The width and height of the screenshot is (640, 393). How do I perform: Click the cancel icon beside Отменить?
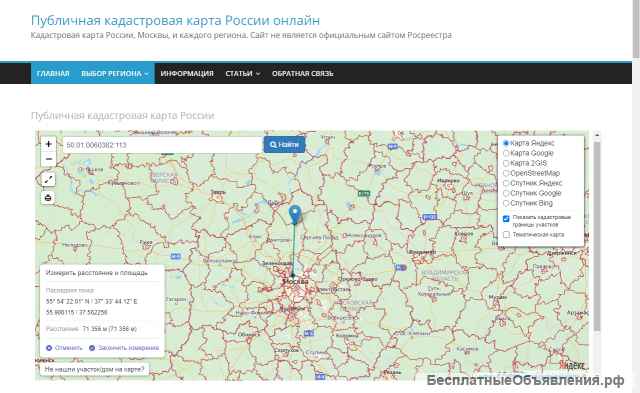(x=49, y=348)
